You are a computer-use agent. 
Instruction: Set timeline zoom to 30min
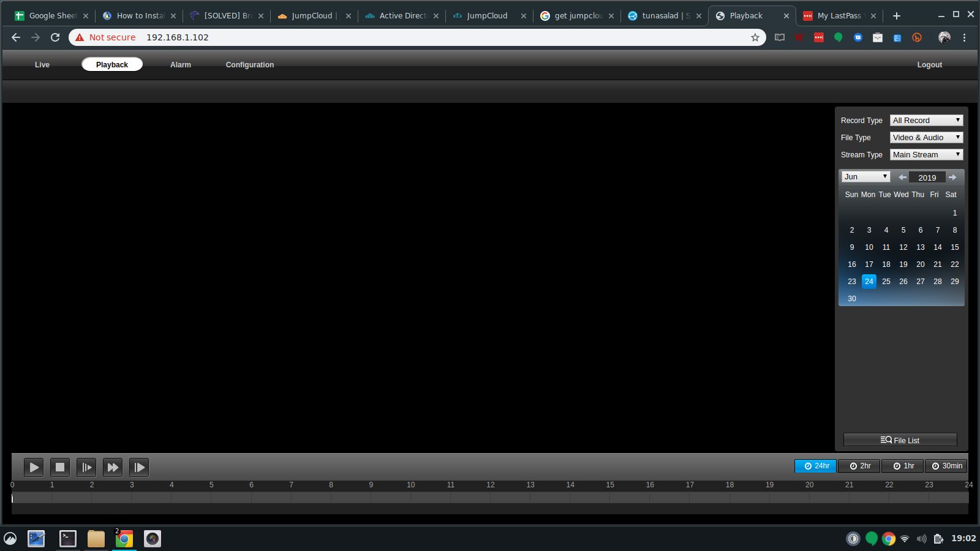pyautogui.click(x=946, y=466)
